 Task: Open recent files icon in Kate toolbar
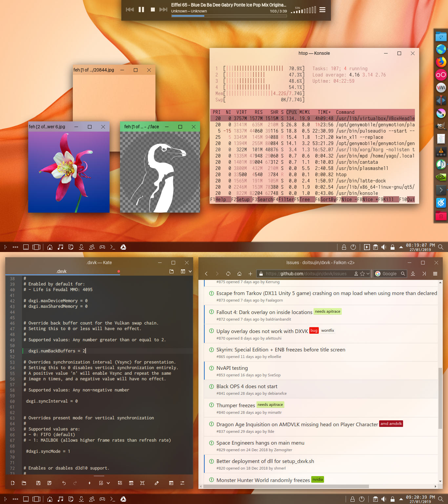(x=101, y=483)
